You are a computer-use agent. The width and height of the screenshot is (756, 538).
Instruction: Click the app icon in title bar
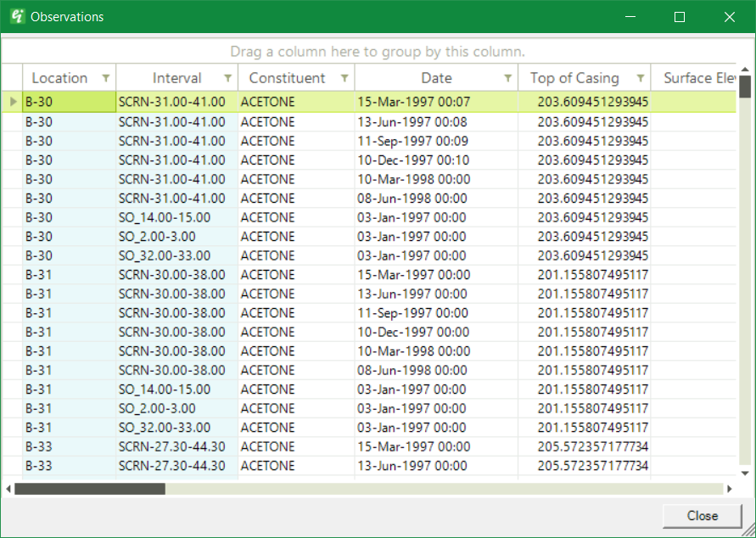pos(16,17)
